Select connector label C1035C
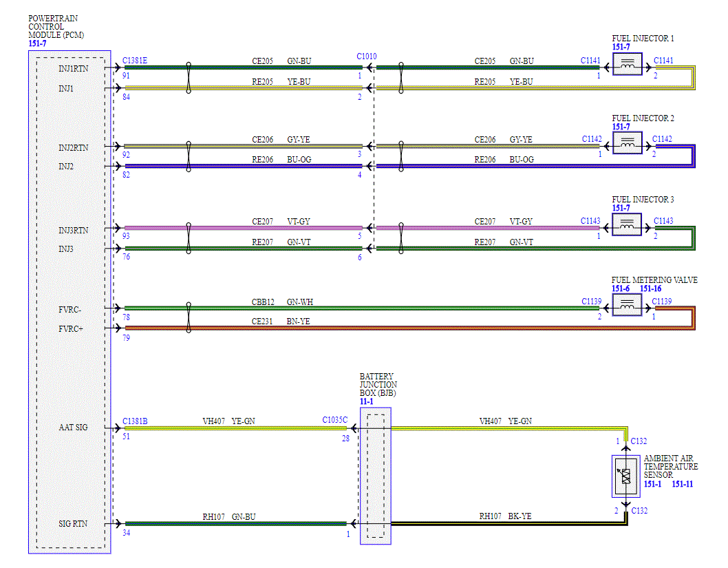Screen dimensions: 728x568 click(334, 420)
